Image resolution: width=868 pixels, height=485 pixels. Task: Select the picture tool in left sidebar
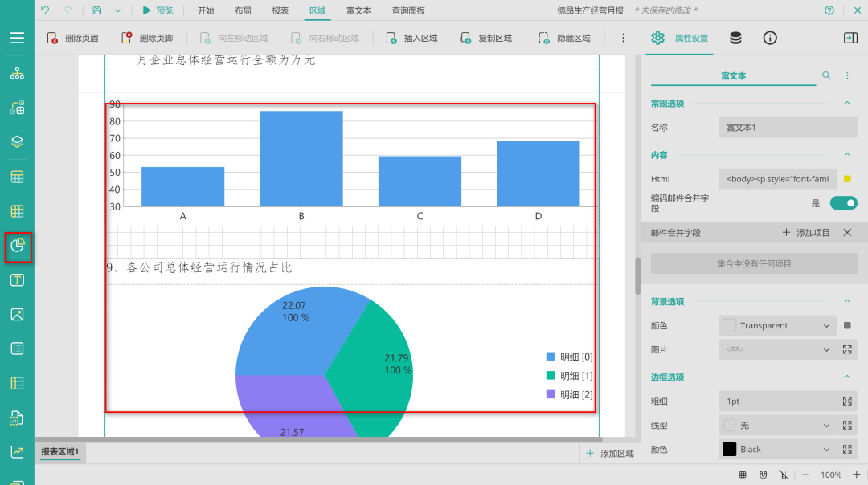(17, 314)
